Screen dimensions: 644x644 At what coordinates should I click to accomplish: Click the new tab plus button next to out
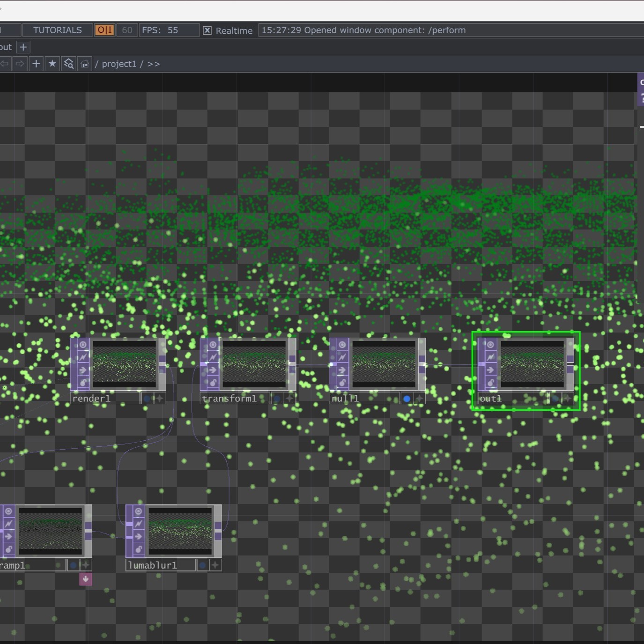point(23,47)
